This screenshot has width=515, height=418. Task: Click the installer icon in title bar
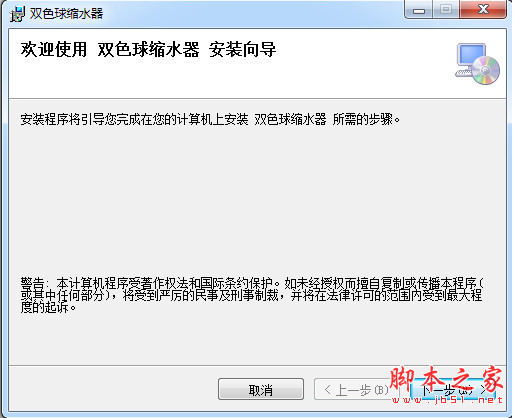click(x=17, y=14)
